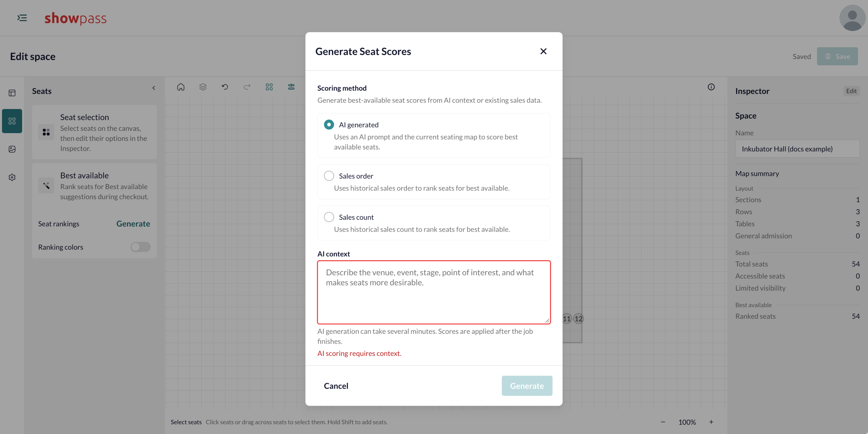Click the Limited visibility row
This screenshot has height=434, width=868.
[797, 288]
